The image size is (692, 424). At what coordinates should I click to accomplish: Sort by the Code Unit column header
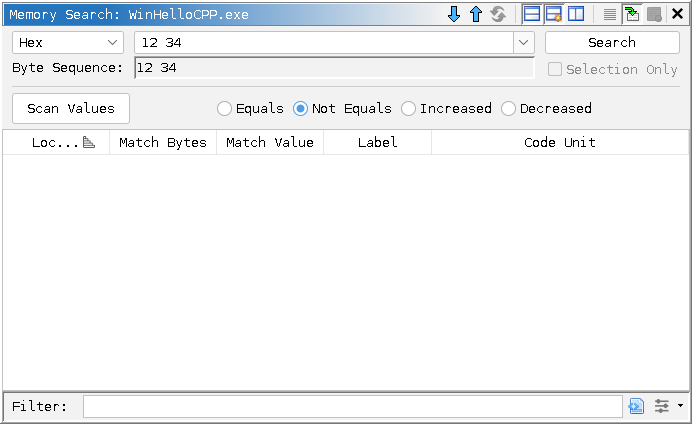click(x=559, y=142)
